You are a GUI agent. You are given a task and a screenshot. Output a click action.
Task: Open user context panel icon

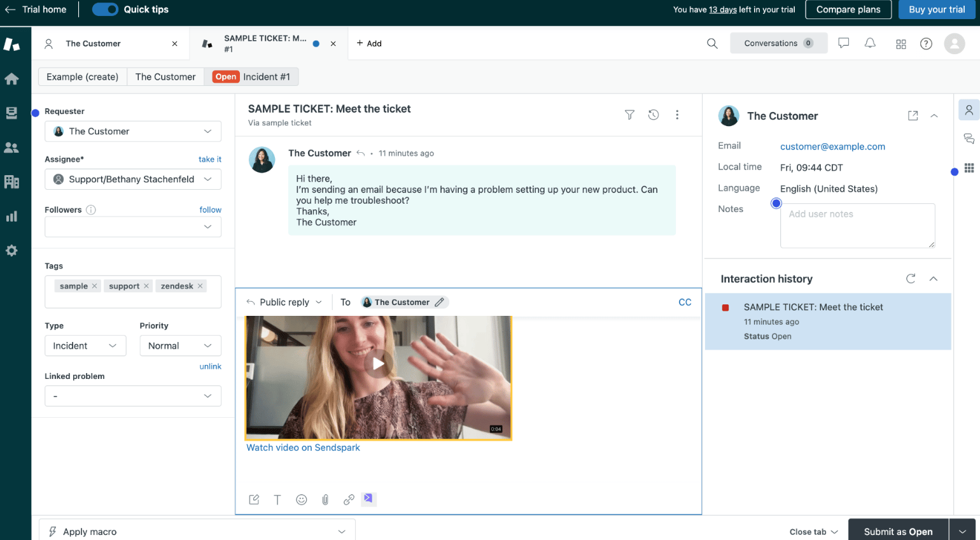[x=969, y=110]
